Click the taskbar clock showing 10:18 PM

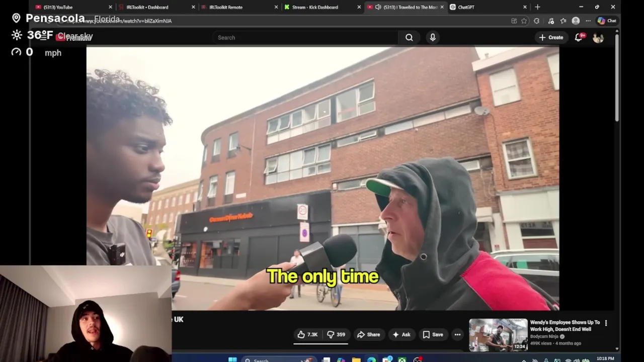click(605, 359)
